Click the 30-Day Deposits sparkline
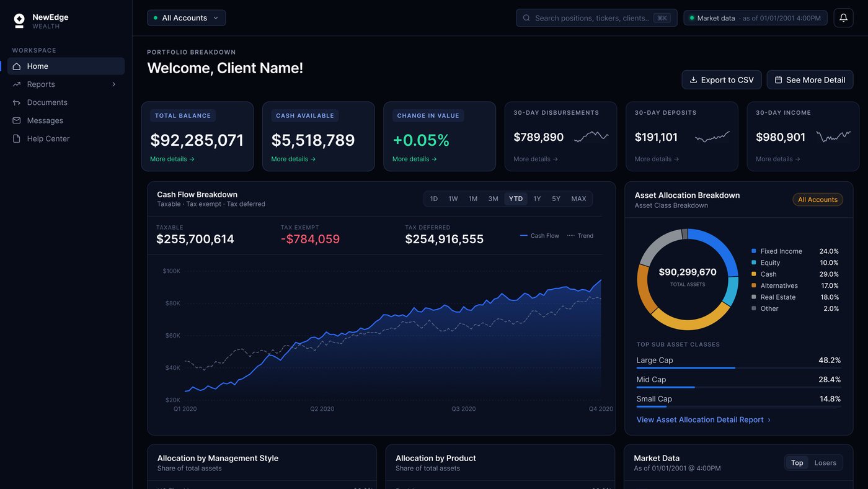The height and width of the screenshot is (489, 868). 712,137
